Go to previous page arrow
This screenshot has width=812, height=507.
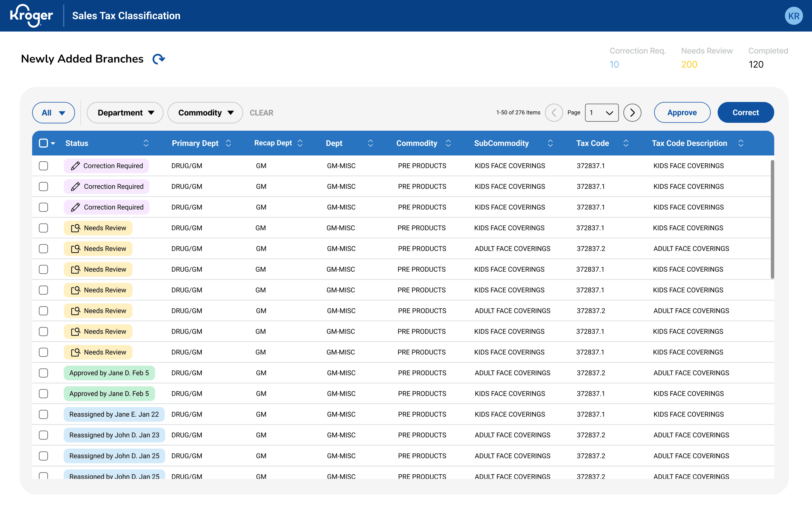click(554, 113)
